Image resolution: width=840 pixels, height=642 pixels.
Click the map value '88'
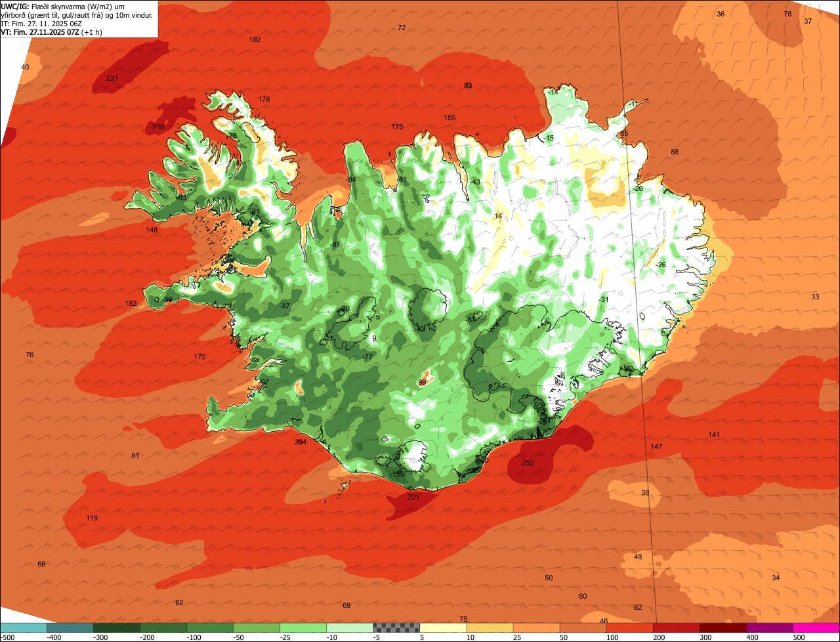click(675, 152)
